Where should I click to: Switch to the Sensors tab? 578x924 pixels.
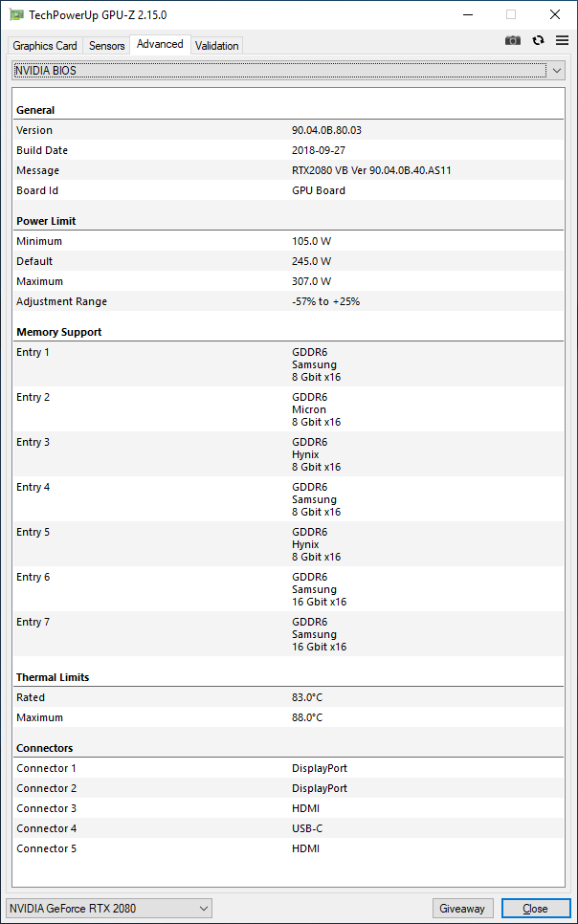tap(107, 45)
